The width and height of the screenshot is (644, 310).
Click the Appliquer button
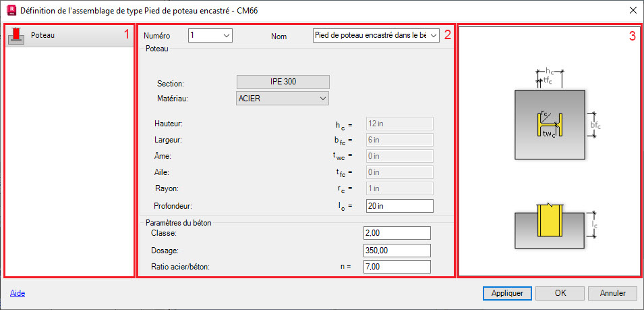click(x=508, y=293)
